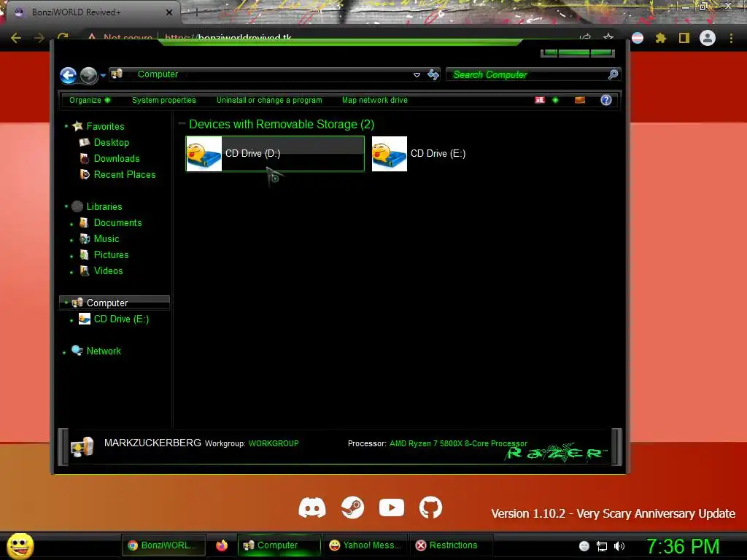
Task: Click the computer icon in details pane
Action: (x=82, y=447)
